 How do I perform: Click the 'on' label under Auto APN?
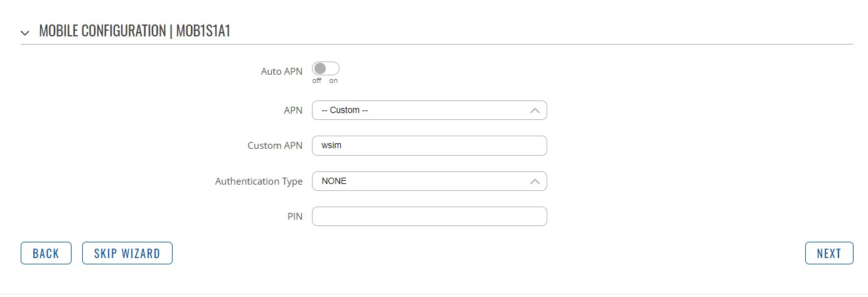[333, 81]
